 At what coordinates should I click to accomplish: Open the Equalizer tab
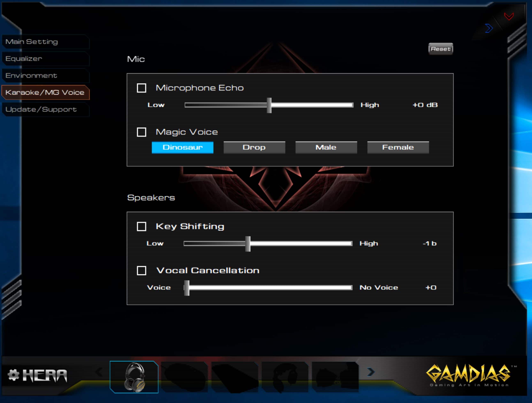click(24, 59)
